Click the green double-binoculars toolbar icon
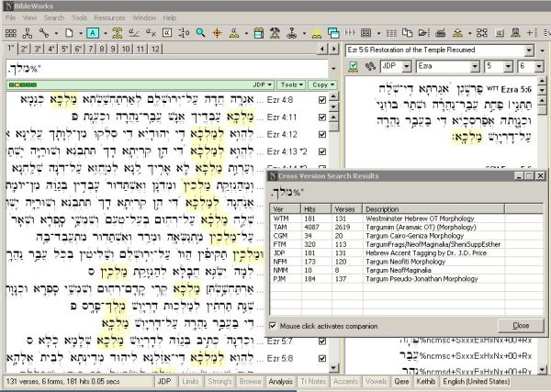Screen dimensions: 551x392 tap(117, 33)
